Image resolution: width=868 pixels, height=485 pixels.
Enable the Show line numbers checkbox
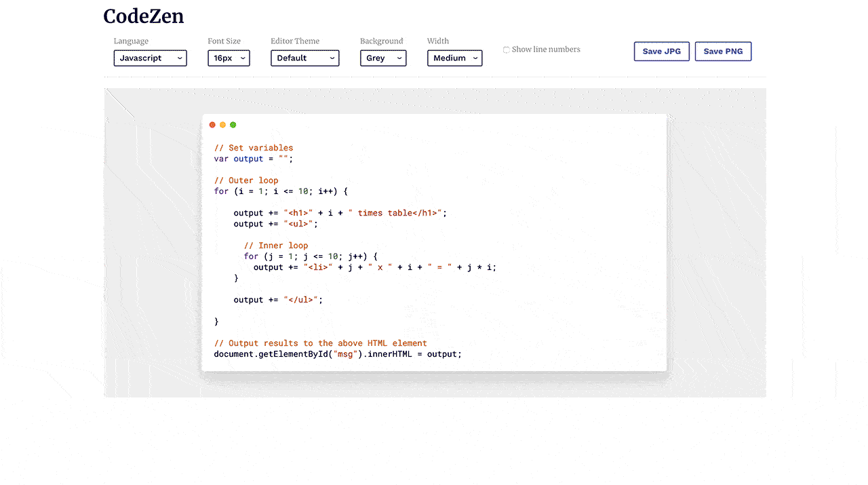(507, 50)
